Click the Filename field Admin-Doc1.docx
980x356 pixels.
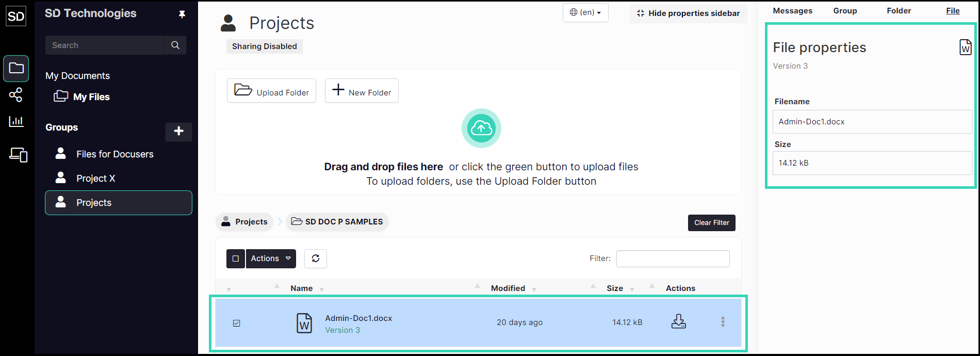[x=872, y=122]
